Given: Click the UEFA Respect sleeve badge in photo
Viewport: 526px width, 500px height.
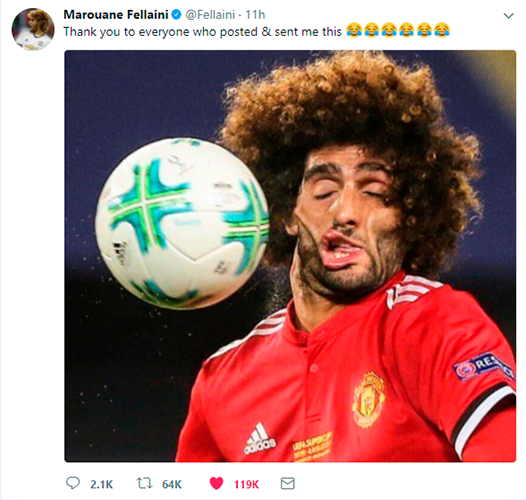Looking at the screenshot, I should tap(484, 366).
